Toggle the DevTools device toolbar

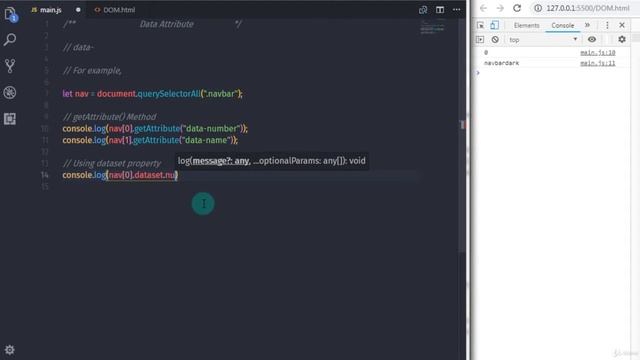[494, 25]
